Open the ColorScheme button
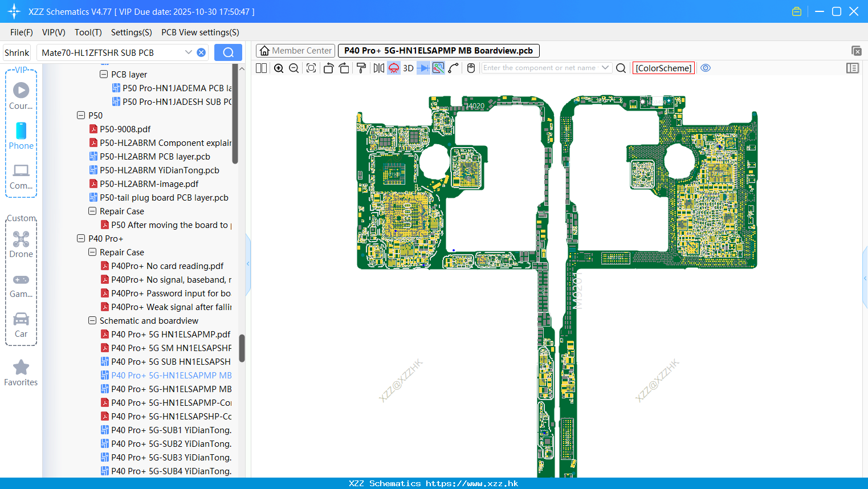This screenshot has width=868, height=489. 663,68
